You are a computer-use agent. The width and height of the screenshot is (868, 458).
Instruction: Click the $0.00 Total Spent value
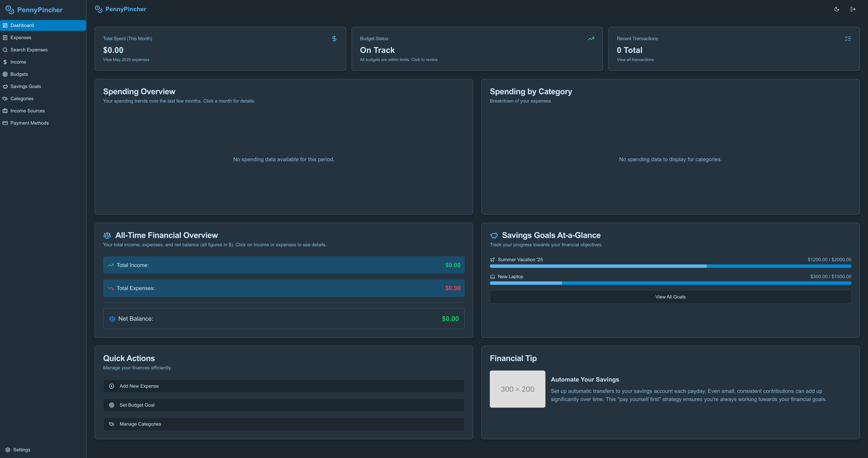pos(113,50)
